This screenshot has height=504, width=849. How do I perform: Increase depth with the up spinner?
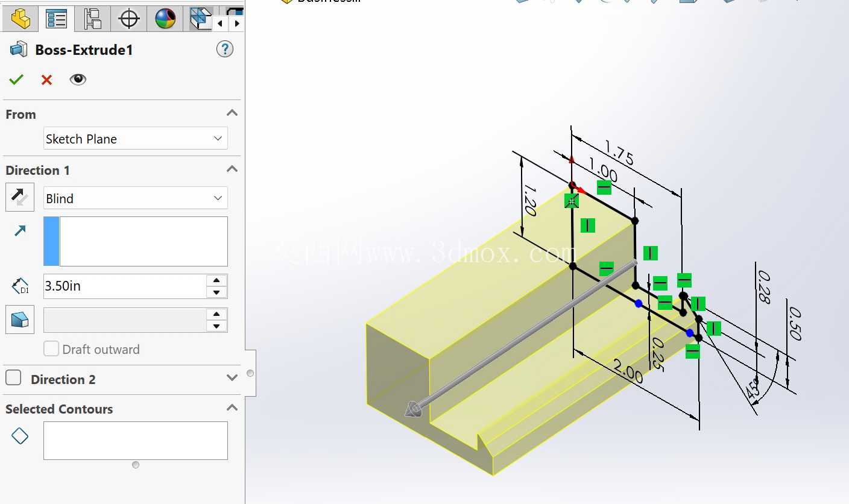(x=216, y=280)
